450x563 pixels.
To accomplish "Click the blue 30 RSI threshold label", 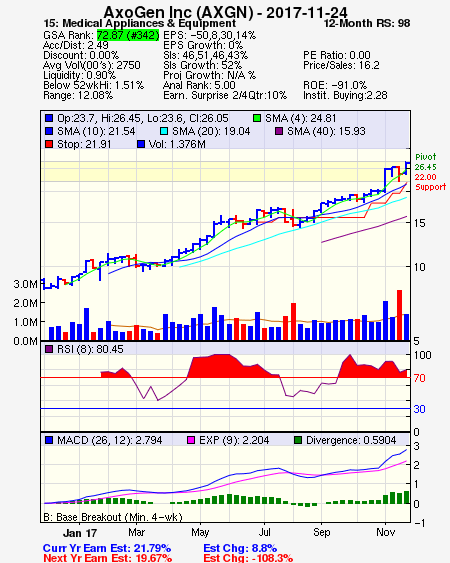I will tap(419, 409).
